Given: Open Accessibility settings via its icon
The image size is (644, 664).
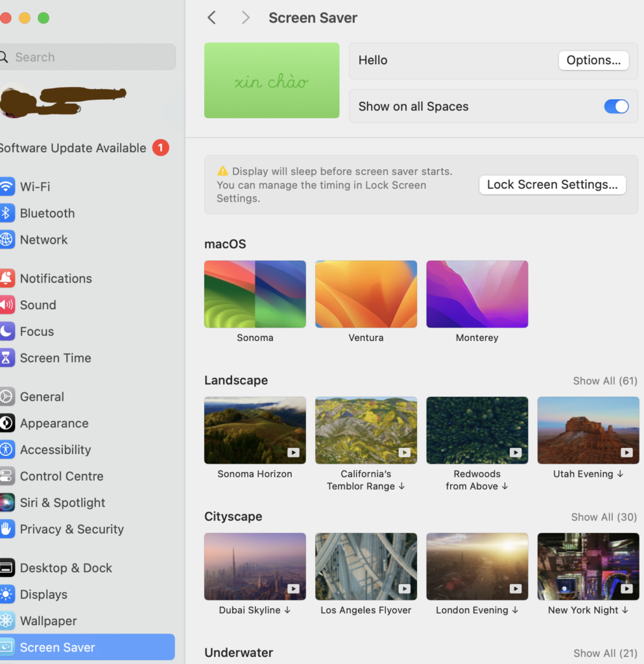Looking at the screenshot, I should [x=8, y=449].
